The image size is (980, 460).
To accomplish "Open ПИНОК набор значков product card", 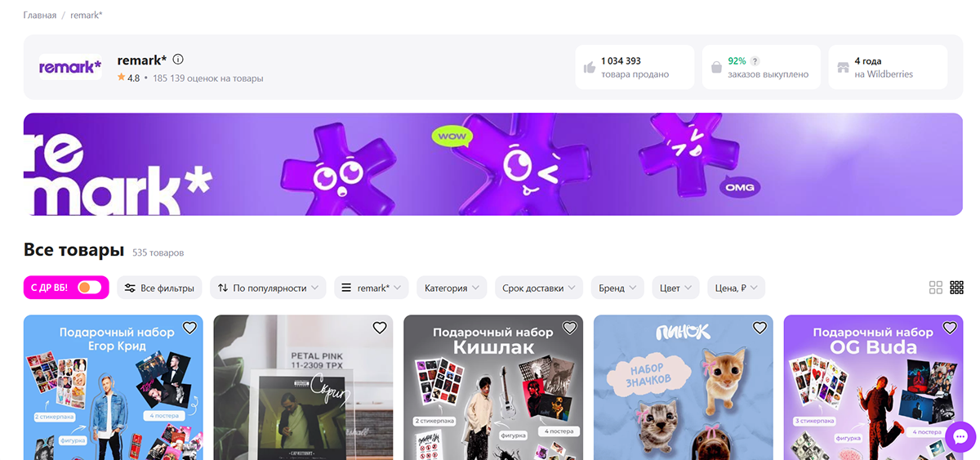I will tap(684, 387).
